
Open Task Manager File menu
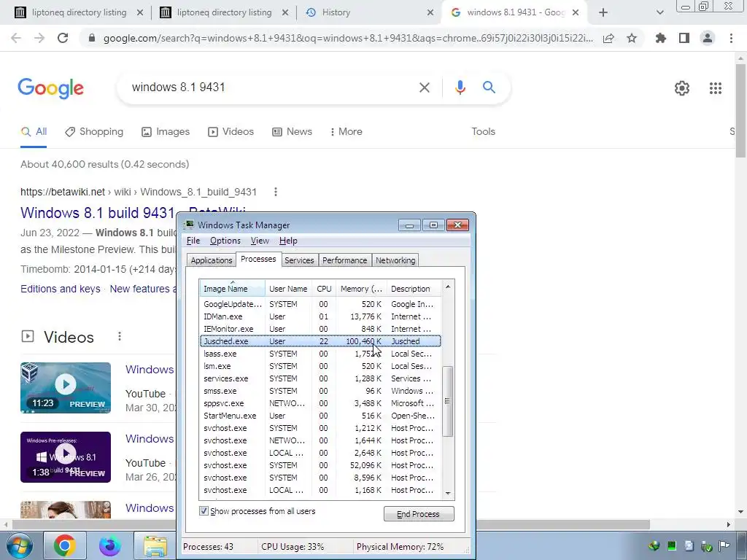[x=193, y=241]
